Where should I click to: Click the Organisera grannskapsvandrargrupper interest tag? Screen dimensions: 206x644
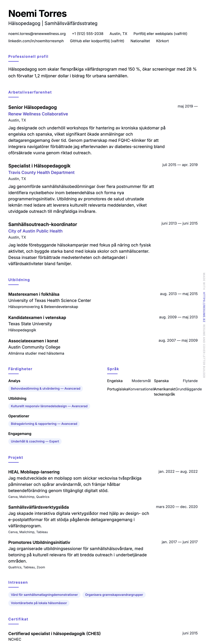pos(114,595)
